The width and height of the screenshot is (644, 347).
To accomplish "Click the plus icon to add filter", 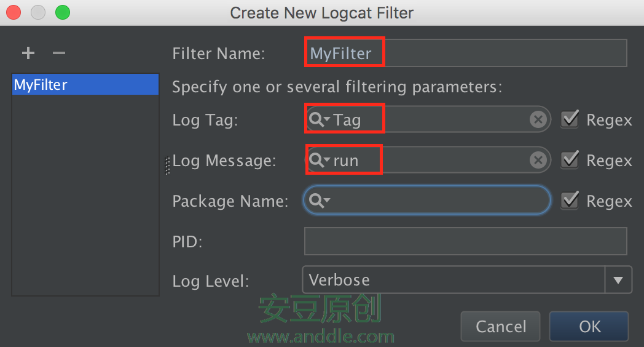I will tap(28, 54).
